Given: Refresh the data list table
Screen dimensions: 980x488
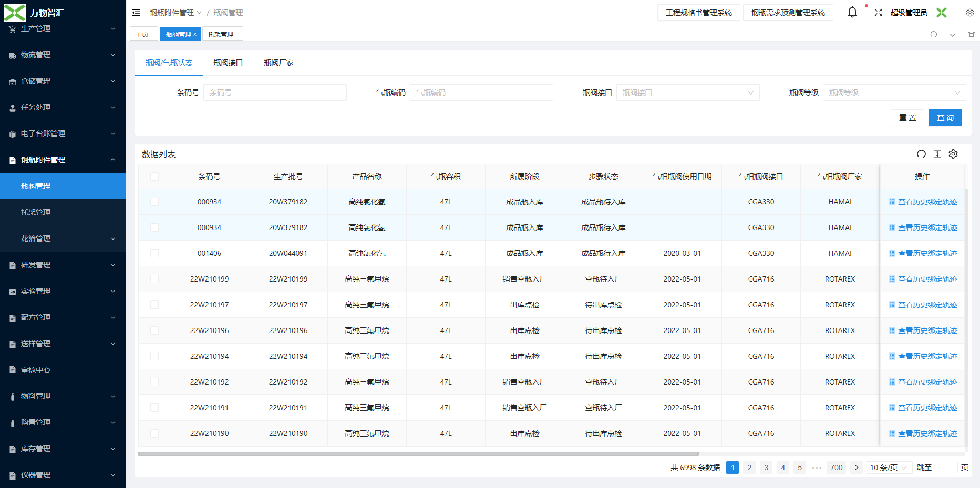Looking at the screenshot, I should 921,154.
